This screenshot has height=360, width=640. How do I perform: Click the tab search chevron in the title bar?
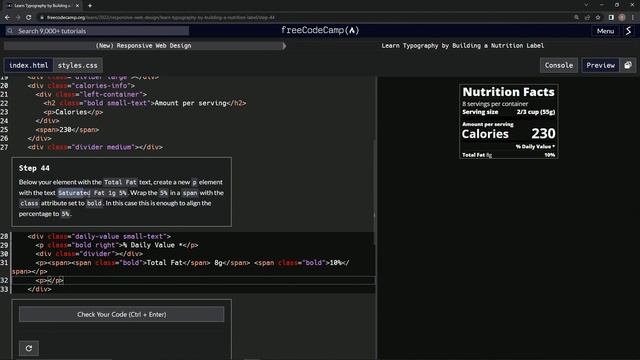pos(586,5)
